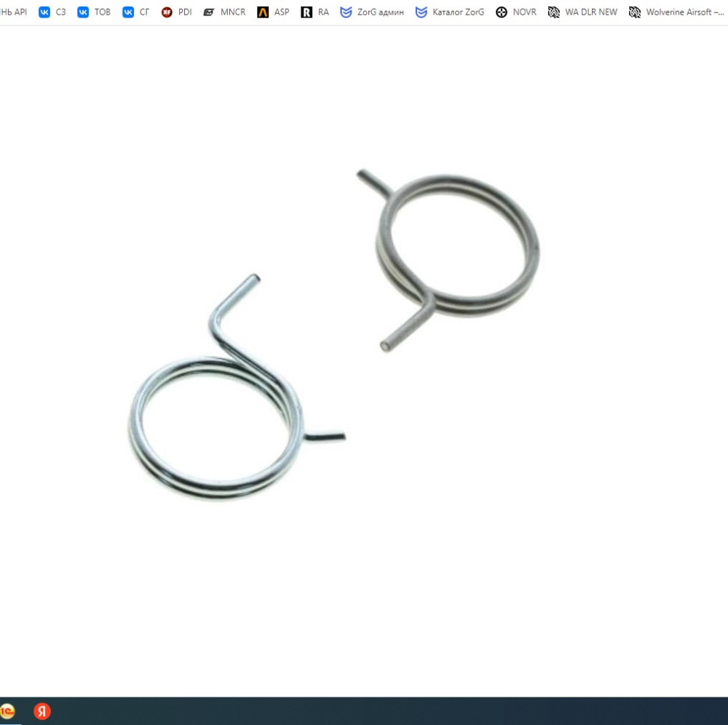
Task: Open the VK bookmark labeled СГ
Action: (x=135, y=12)
